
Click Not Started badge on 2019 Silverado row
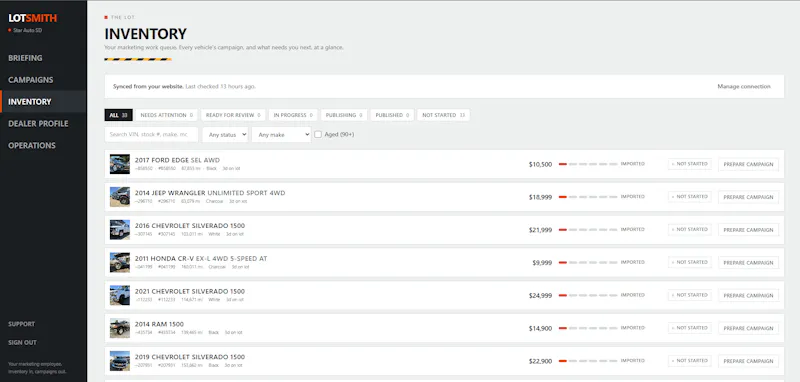pyautogui.click(x=690, y=361)
